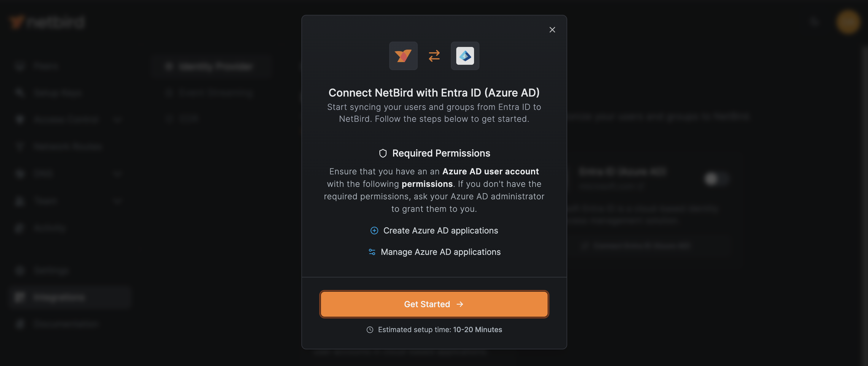
Task: Click the Get Started button
Action: tap(434, 304)
